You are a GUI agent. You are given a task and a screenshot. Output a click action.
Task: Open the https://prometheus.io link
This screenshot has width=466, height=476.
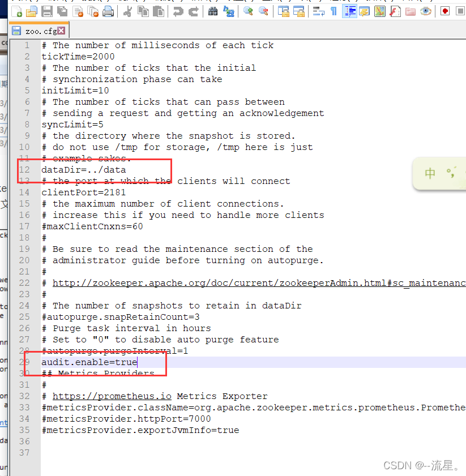pos(112,396)
